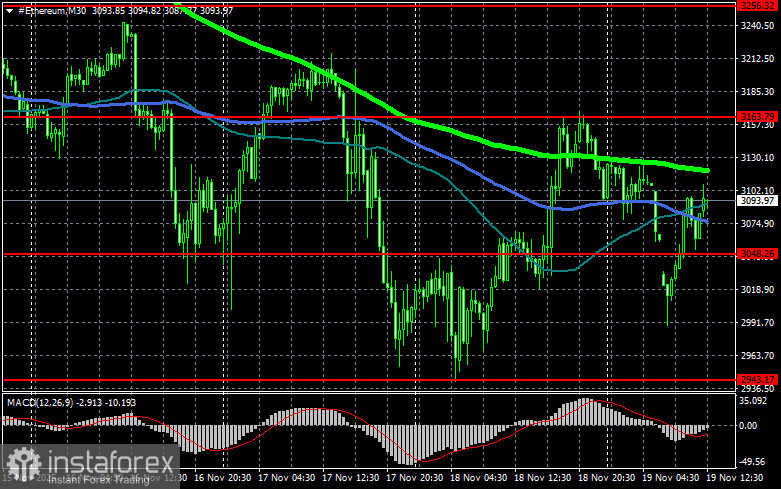Select the 3256.32 red price label
Screen dimensions: 781x489
coord(757,6)
